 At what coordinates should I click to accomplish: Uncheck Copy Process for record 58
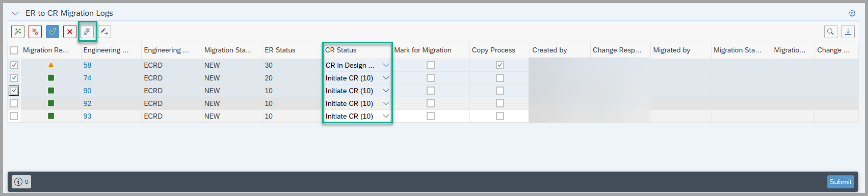499,65
